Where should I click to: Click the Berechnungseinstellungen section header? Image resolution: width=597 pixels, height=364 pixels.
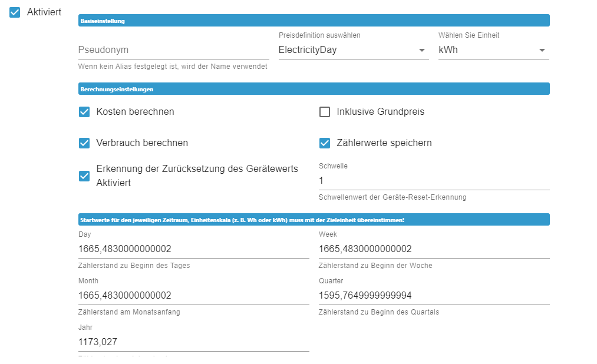click(314, 89)
